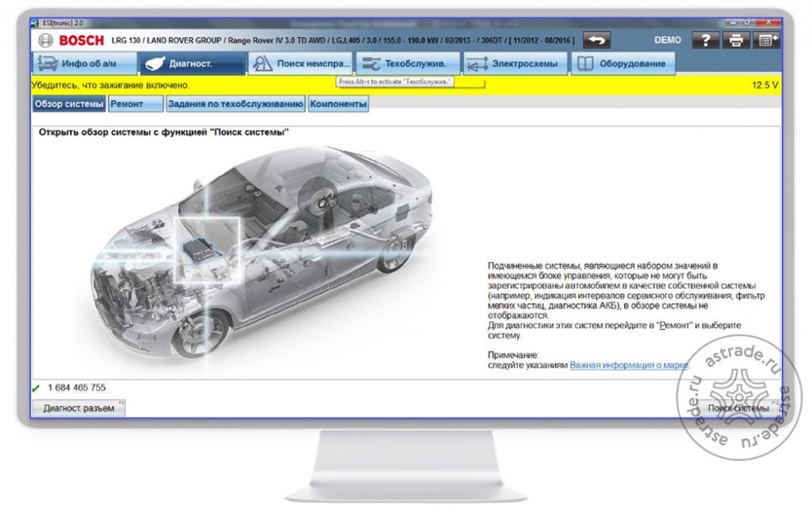The image size is (812, 512).
Task: Open the Техобслужив. tab
Action: [x=408, y=63]
